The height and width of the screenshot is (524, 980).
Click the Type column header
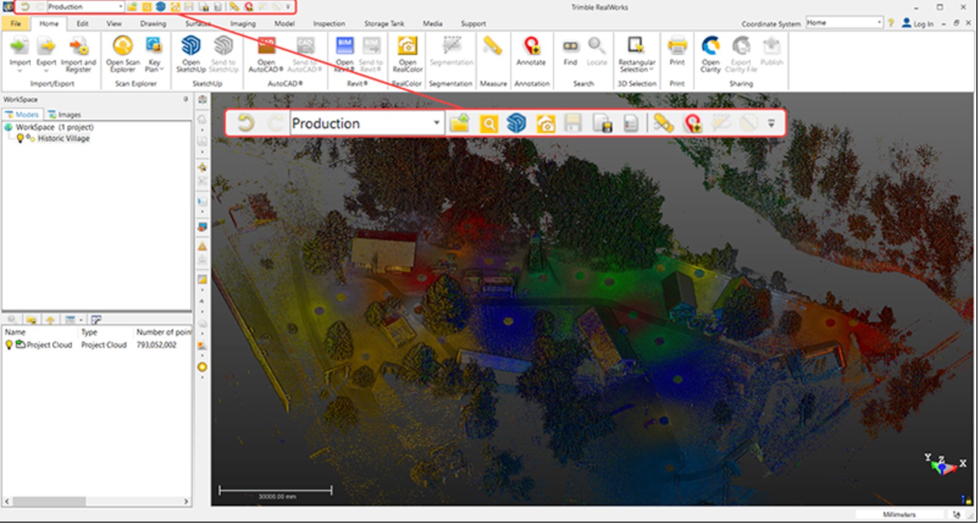coord(89,332)
